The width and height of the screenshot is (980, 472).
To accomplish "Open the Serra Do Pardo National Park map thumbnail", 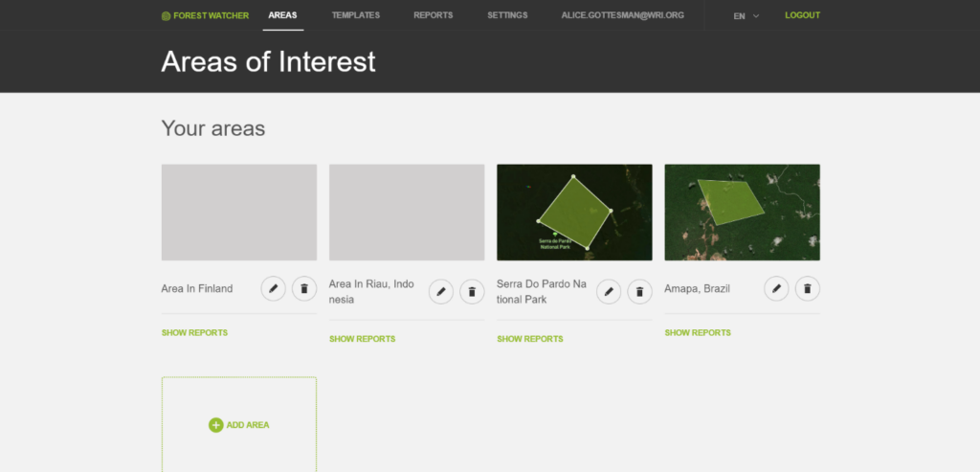I will click(x=574, y=213).
